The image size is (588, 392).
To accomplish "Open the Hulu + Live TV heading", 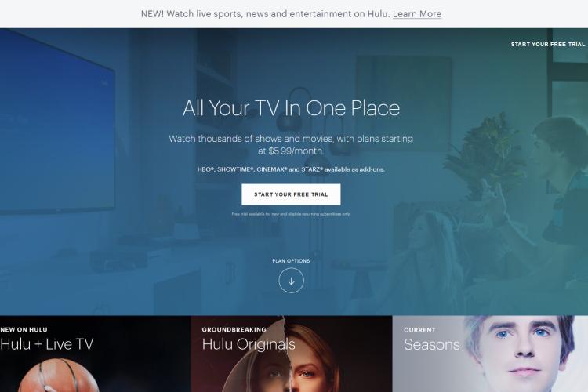I will [47, 344].
